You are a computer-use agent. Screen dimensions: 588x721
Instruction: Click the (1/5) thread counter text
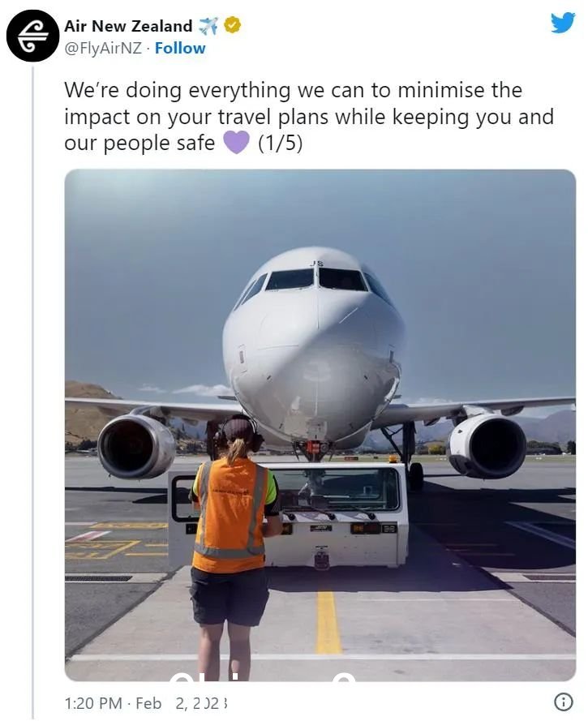(x=281, y=143)
